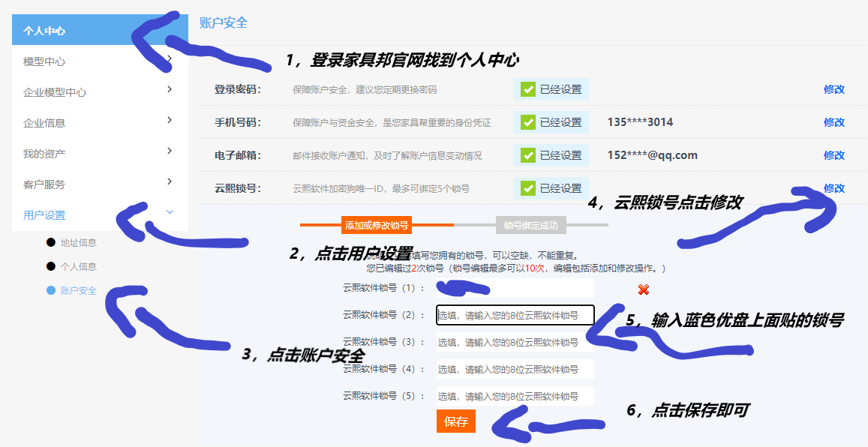Viewport: 868px width, 447px height.
Task: Click the 电子邮箱： label
Action: [x=238, y=155]
